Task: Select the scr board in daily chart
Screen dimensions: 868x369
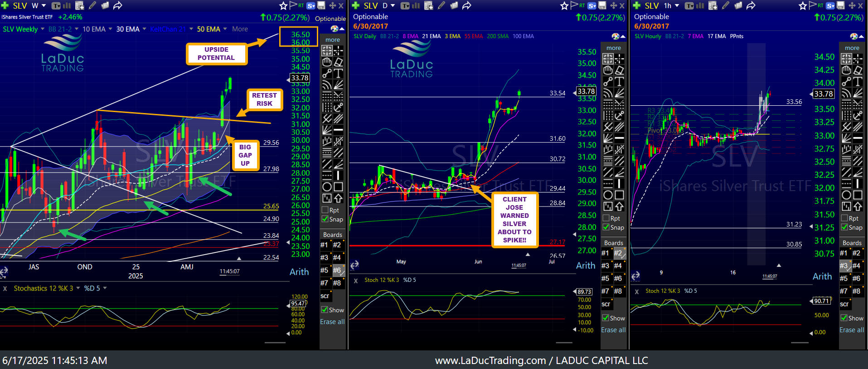Action: [606, 304]
